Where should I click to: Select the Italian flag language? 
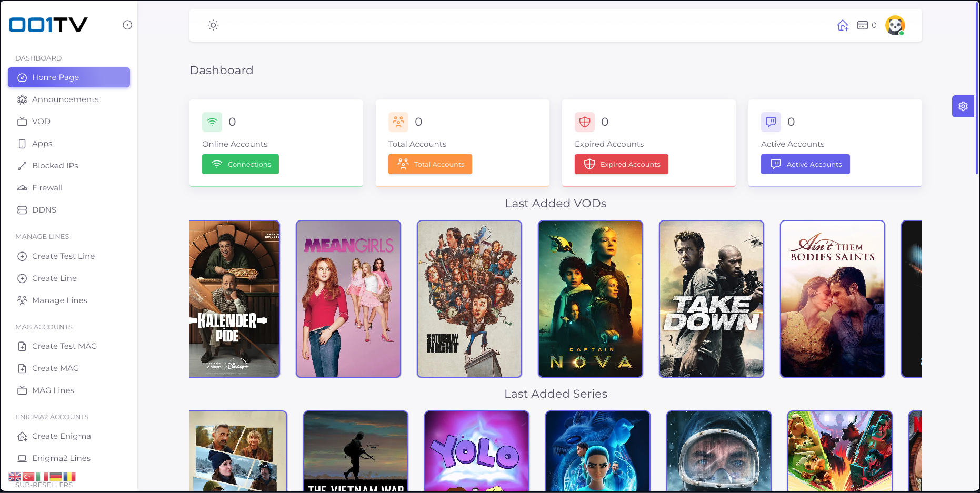42,477
